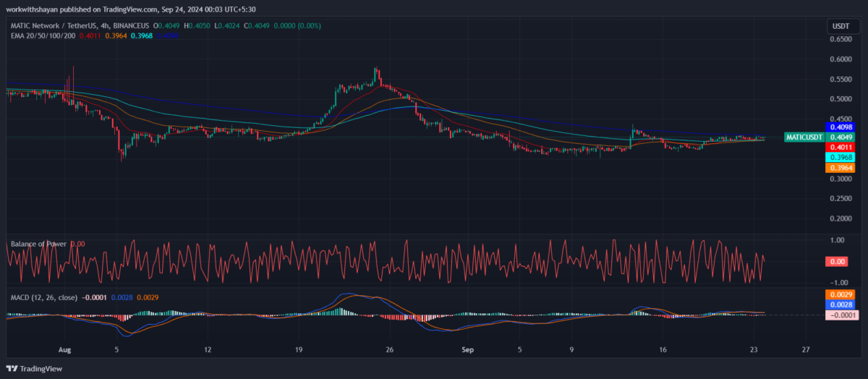Click the Sep date on time axis
The height and width of the screenshot is (379, 868).
467,349
